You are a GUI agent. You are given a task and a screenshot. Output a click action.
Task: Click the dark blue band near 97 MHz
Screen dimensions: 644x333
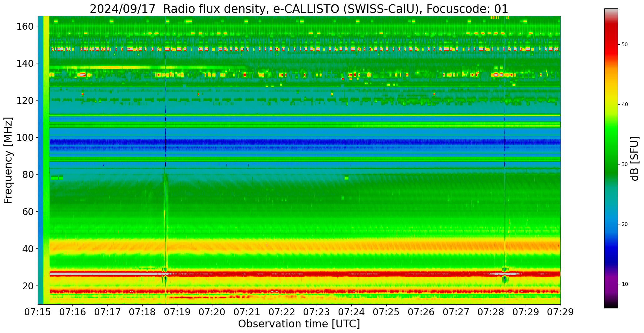click(305, 142)
